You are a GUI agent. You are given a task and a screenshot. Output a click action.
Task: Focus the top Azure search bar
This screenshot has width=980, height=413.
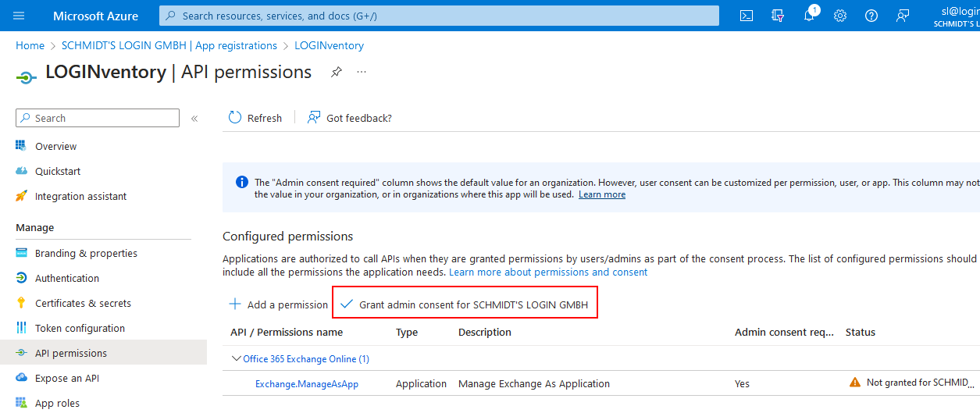pyautogui.click(x=439, y=16)
